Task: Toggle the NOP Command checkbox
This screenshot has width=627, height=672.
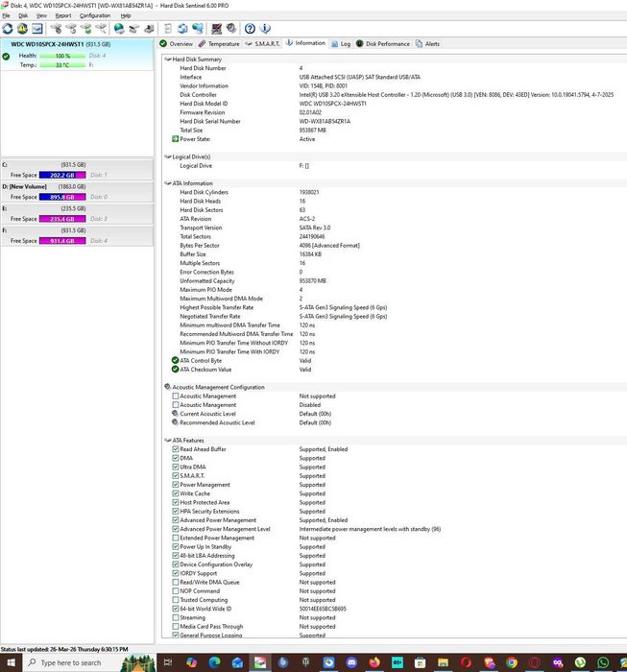Action: pos(176,591)
